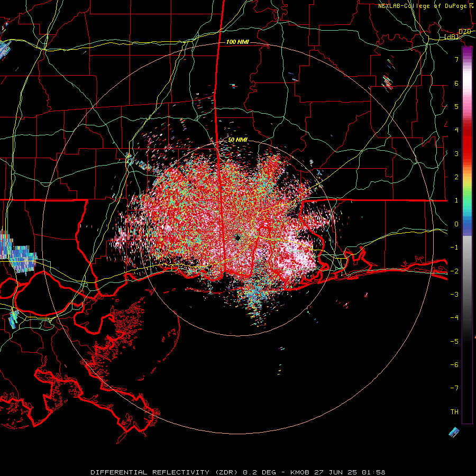The height and width of the screenshot is (476, 476).
Task: Click the KMOB station ID in caption
Action: (x=300, y=472)
